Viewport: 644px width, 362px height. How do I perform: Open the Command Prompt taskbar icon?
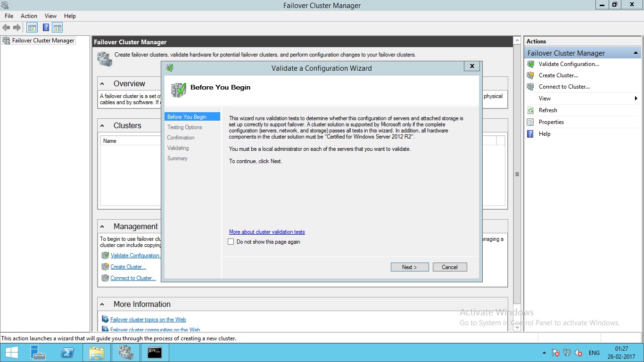[x=155, y=353]
